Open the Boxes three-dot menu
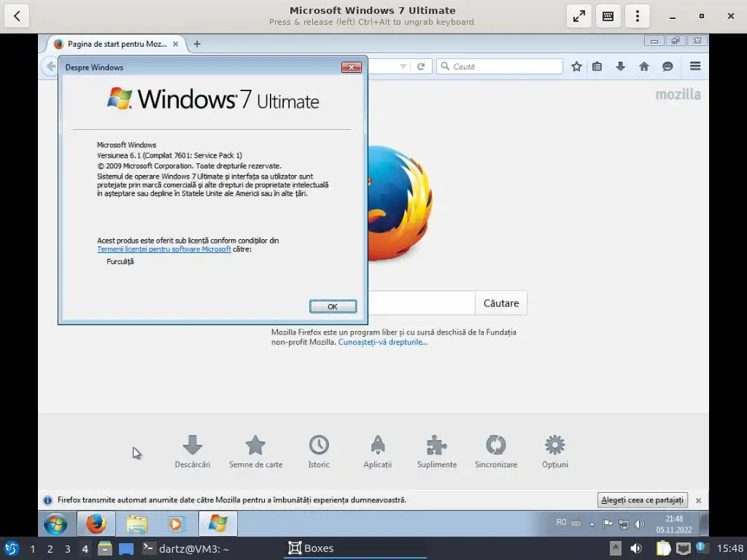The height and width of the screenshot is (560, 747). 638,16
